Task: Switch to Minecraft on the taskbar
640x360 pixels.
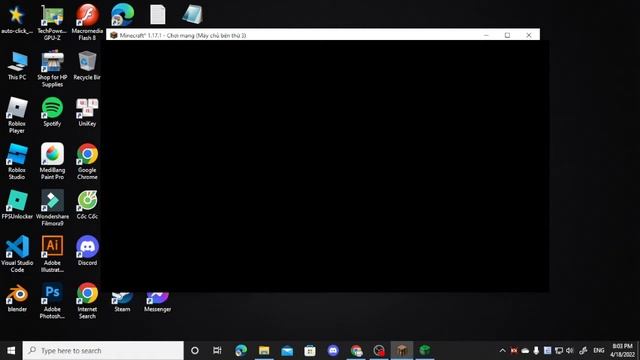Action: tap(402, 350)
